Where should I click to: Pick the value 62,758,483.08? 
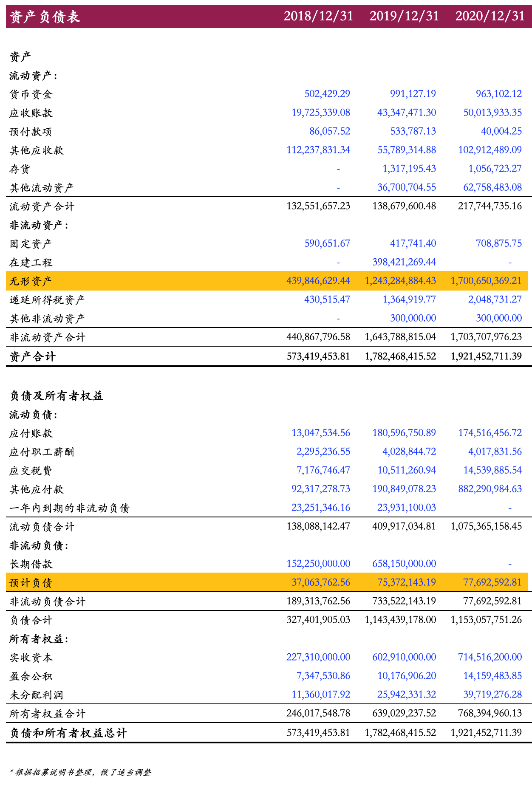tap(492, 187)
